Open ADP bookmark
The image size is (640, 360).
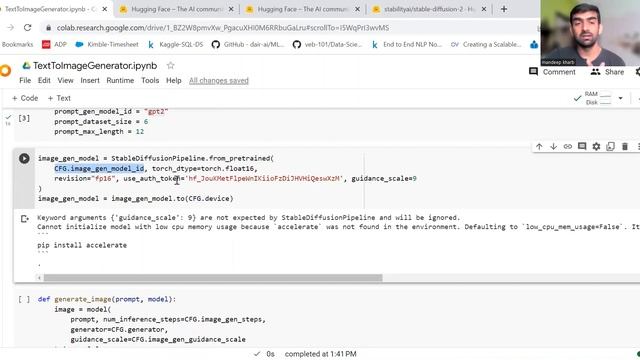(x=54, y=44)
